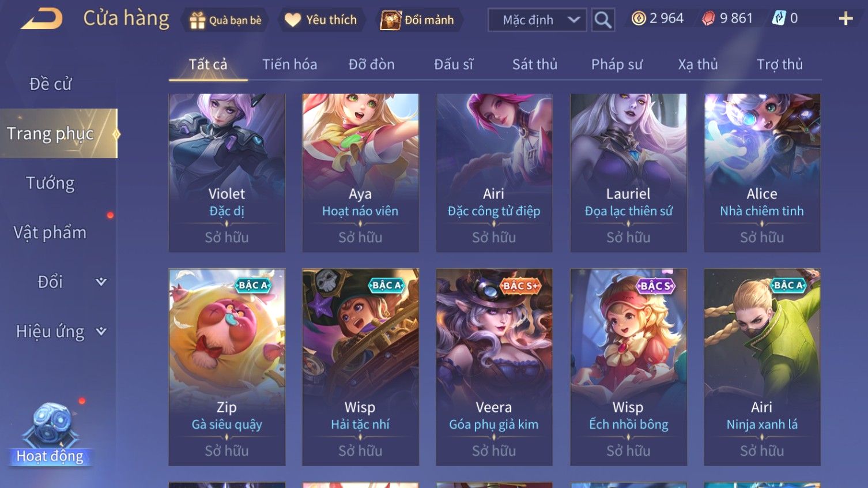Switch to the Pháp sư tab
The width and height of the screenshot is (868, 488).
coord(617,65)
